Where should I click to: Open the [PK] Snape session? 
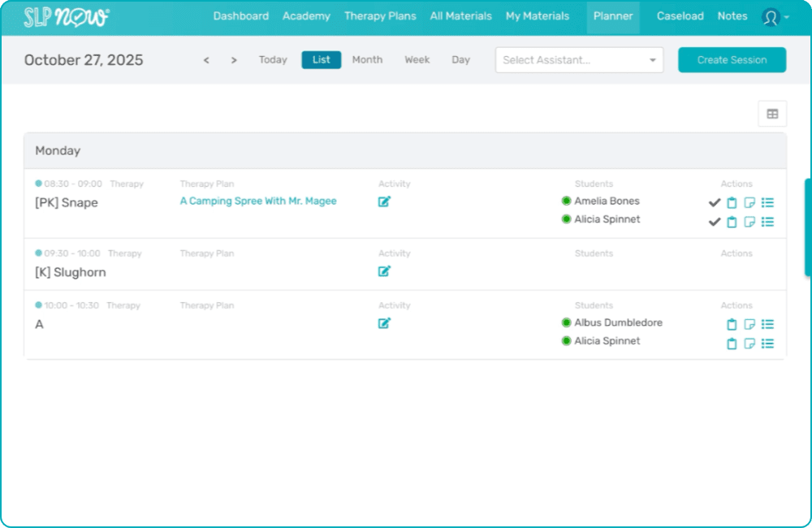point(67,202)
